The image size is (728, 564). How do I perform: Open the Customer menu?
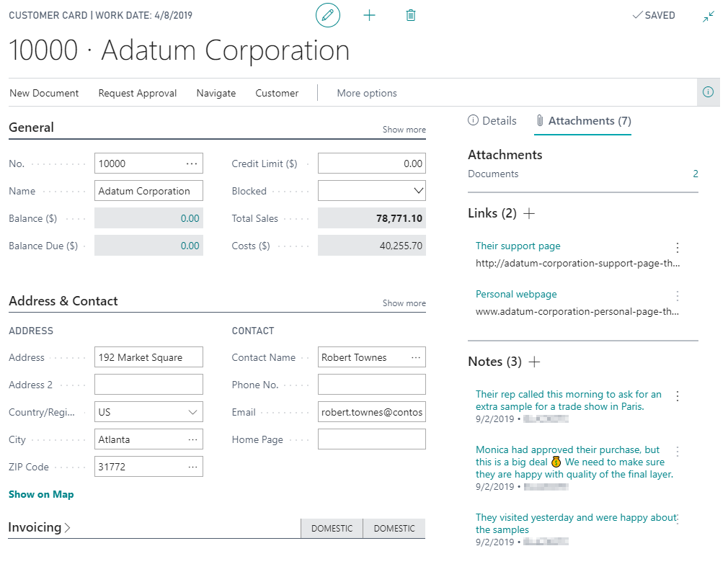coord(277,93)
